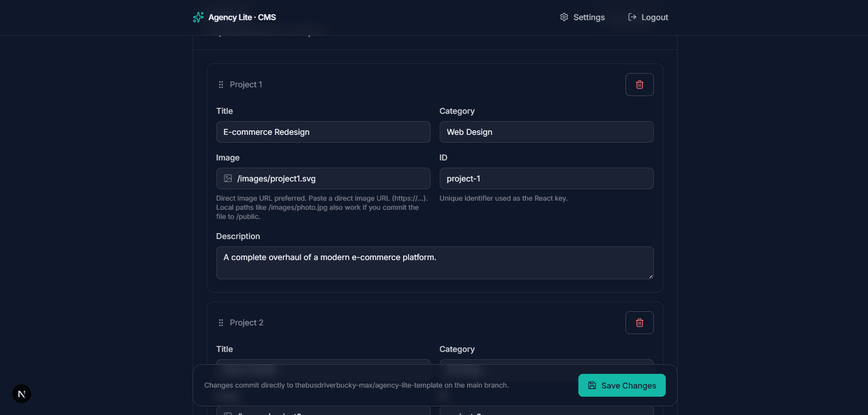The height and width of the screenshot is (415, 868).
Task: Focus the Image field with /images/project1.svg
Action: [x=323, y=179]
